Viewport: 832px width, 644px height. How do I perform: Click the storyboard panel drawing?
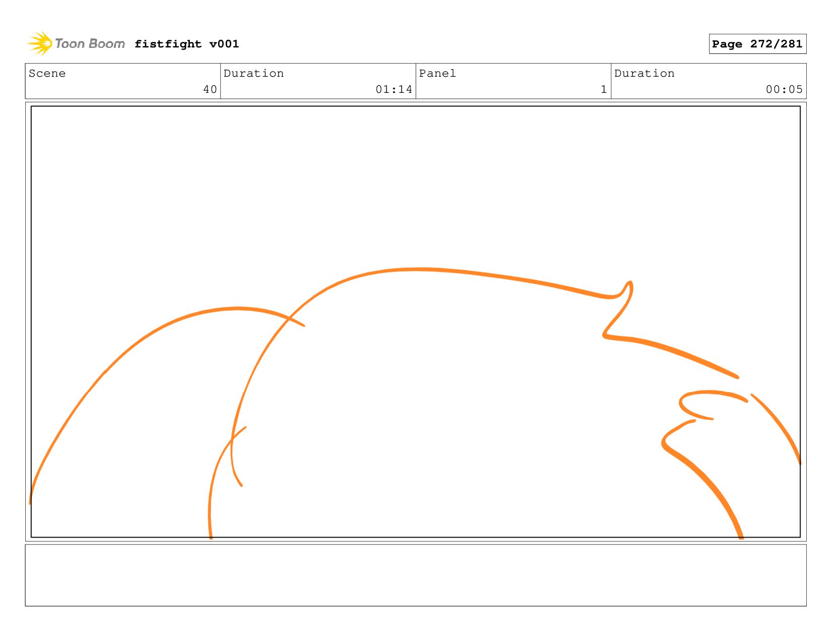(415, 321)
